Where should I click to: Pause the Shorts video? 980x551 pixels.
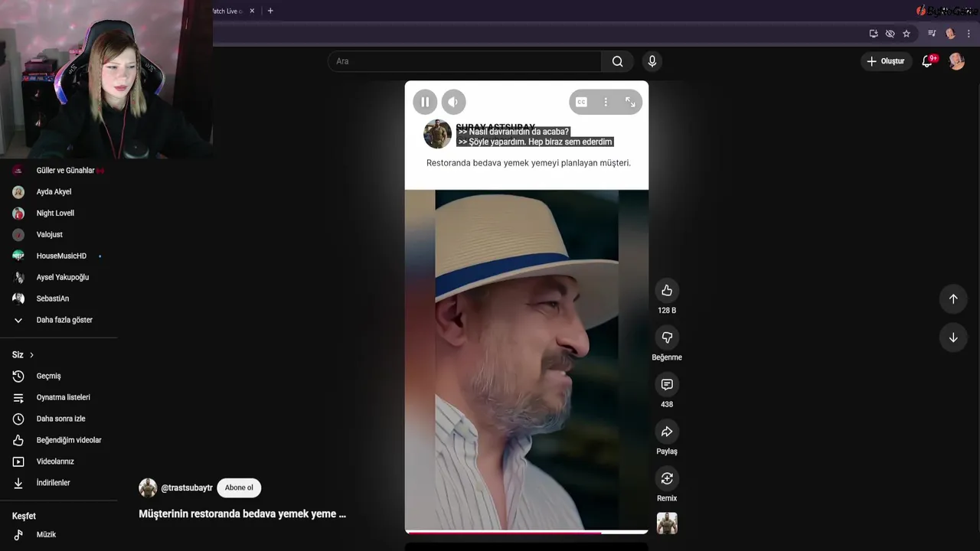point(425,102)
